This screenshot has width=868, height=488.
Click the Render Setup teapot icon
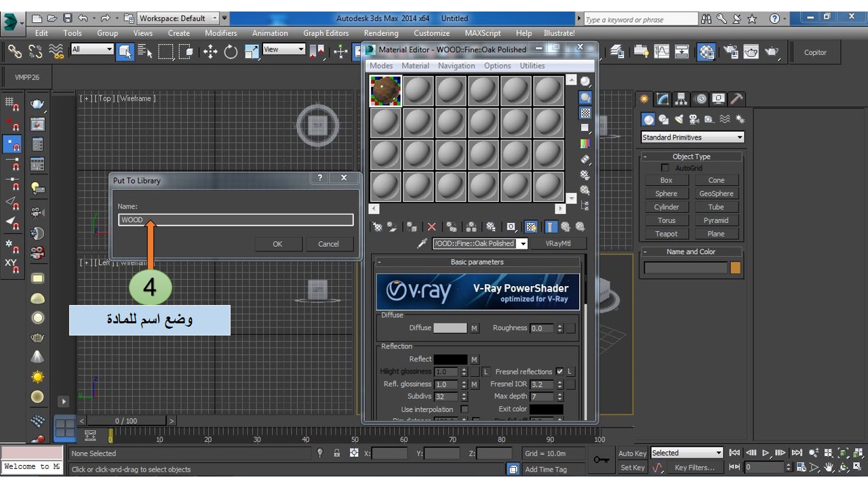(x=730, y=52)
